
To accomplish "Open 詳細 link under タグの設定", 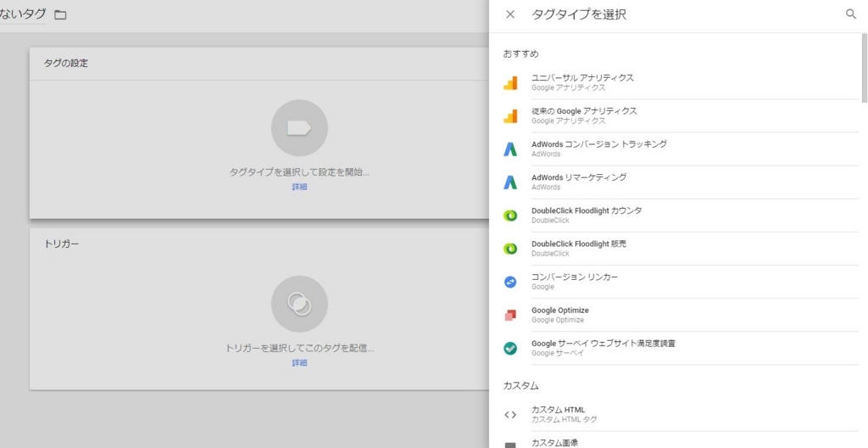I will 299,187.
